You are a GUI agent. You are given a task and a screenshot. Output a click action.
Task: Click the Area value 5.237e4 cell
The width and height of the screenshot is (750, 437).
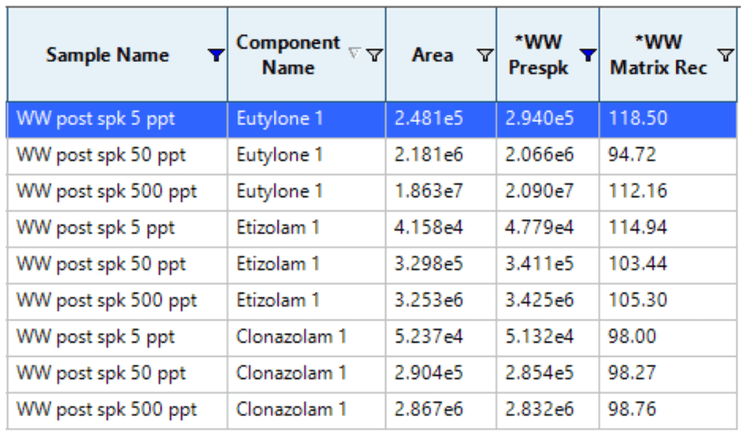point(428,337)
